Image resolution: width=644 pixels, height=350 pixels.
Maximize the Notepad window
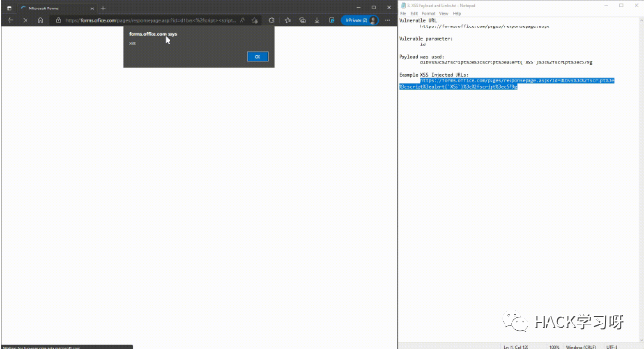[x=621, y=5]
